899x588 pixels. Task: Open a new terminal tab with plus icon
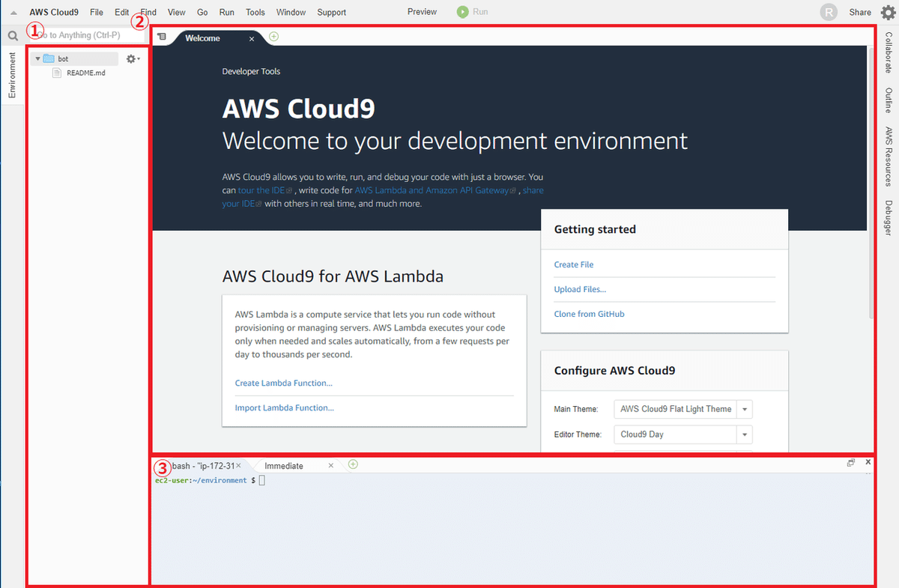(x=353, y=464)
